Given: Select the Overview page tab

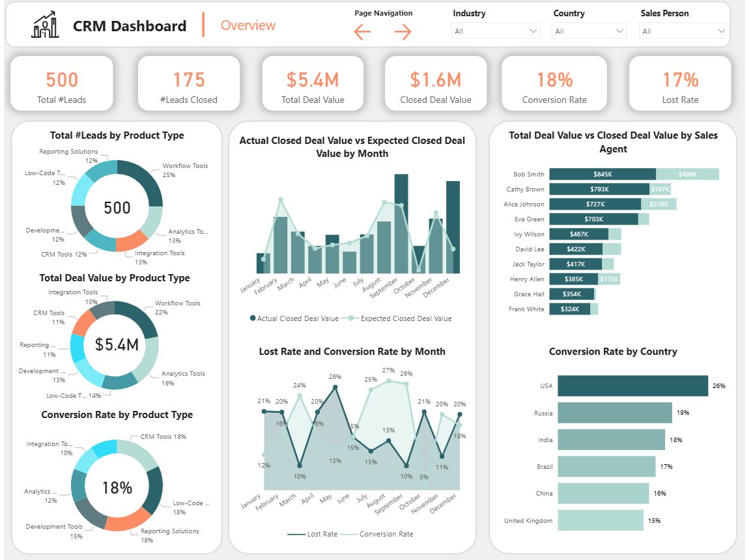Looking at the screenshot, I should pyautogui.click(x=248, y=25).
